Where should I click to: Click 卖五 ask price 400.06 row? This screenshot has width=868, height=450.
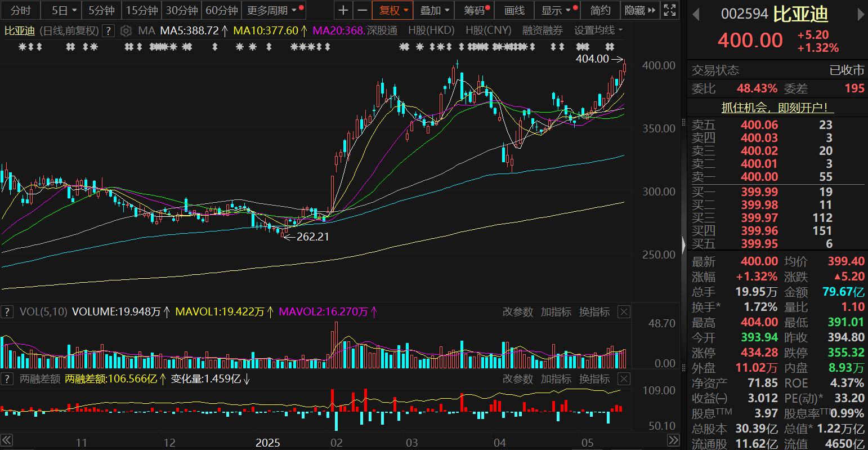(777, 125)
